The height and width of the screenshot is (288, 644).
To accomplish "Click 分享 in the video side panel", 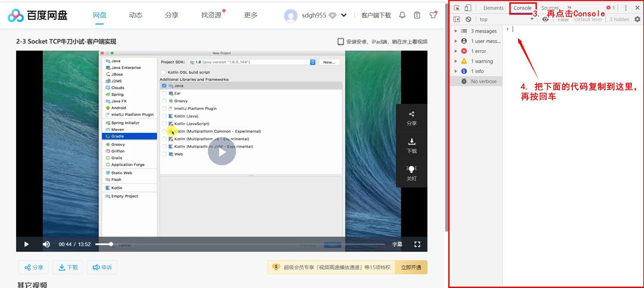I will coord(412,118).
